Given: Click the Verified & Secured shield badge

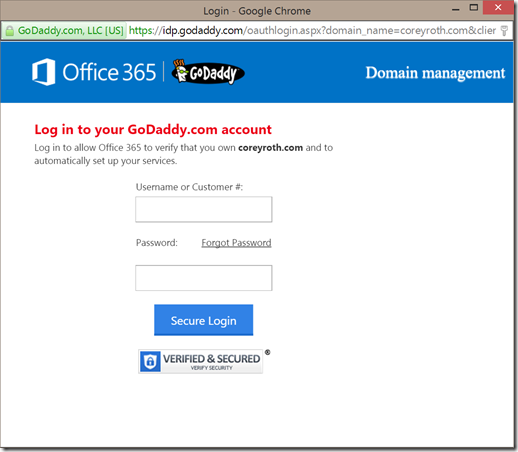Looking at the screenshot, I should coord(201,361).
